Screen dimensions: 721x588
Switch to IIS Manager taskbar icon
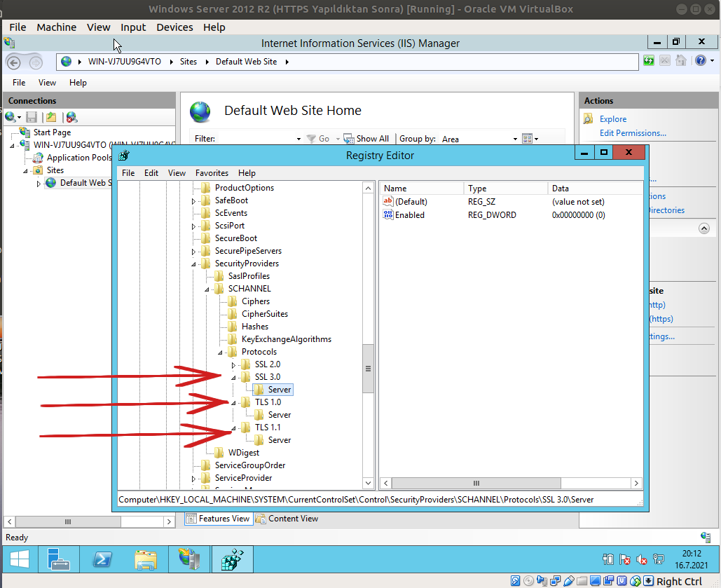[x=189, y=559]
